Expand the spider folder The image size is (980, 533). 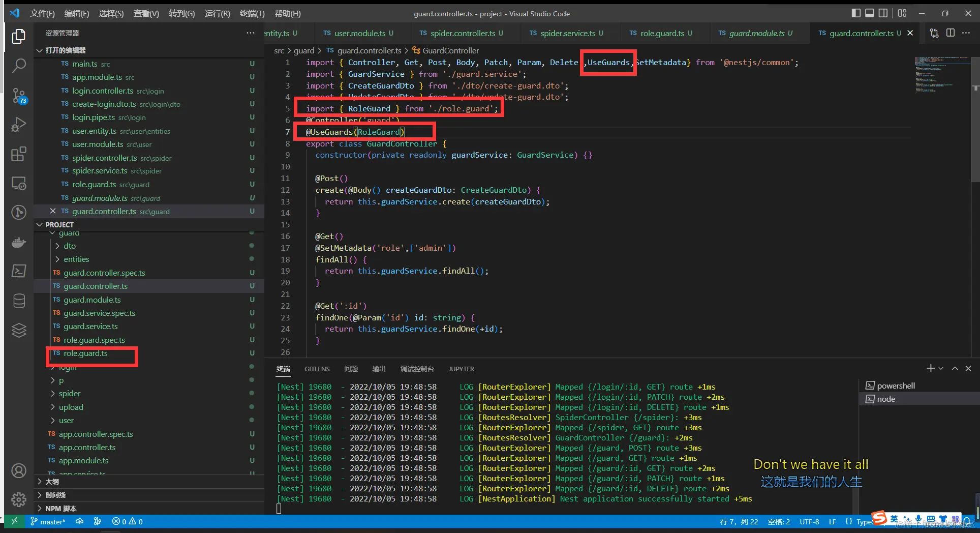click(x=70, y=394)
